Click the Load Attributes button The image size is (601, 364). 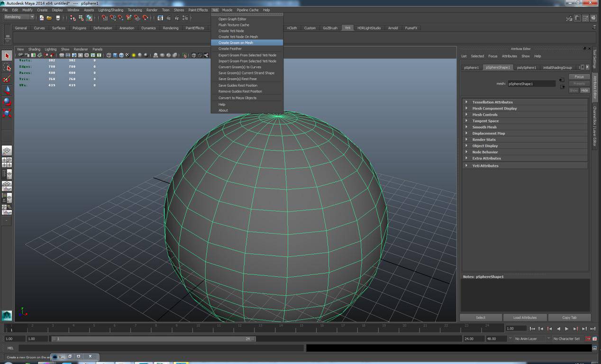[x=525, y=318]
